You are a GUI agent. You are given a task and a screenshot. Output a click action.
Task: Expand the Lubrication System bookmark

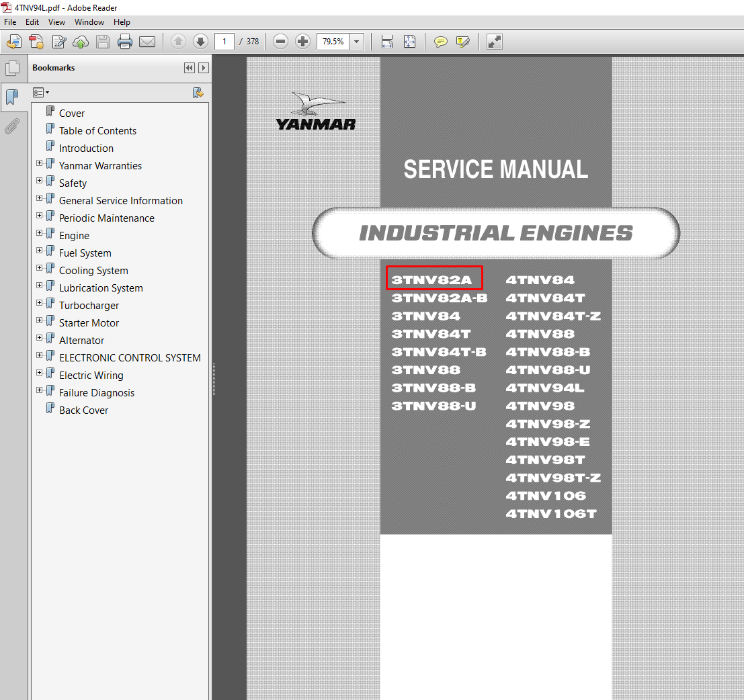[x=40, y=286]
